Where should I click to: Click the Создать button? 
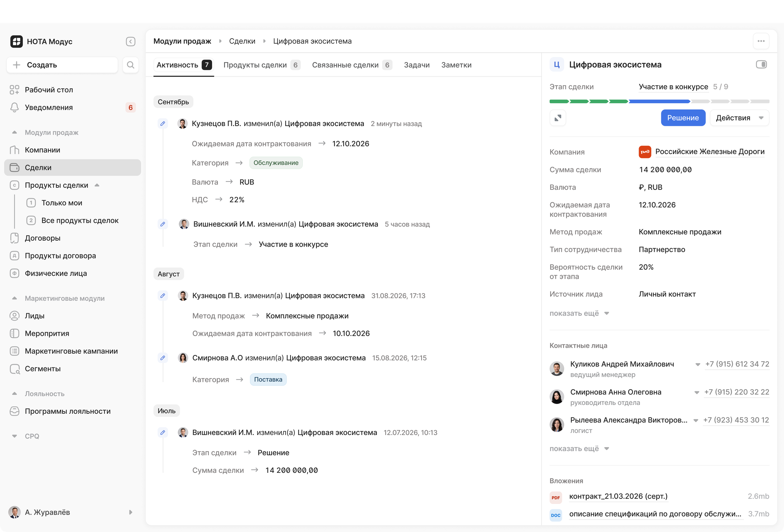[x=62, y=65]
